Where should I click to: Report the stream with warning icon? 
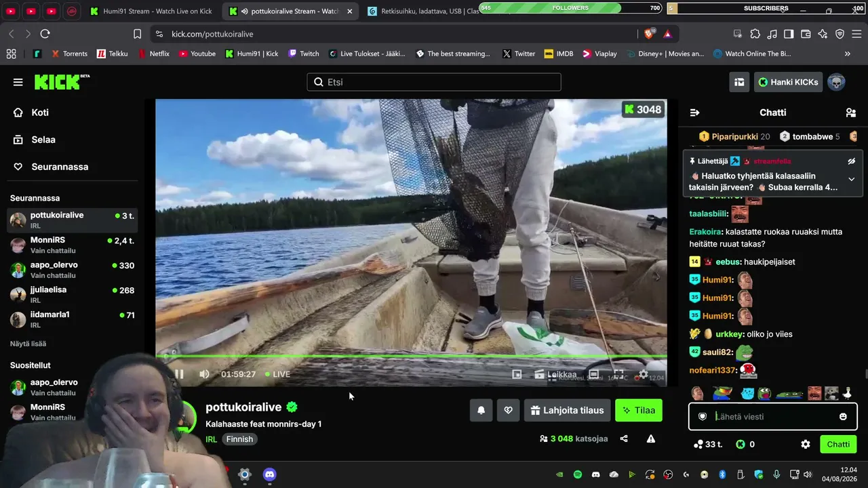click(651, 439)
